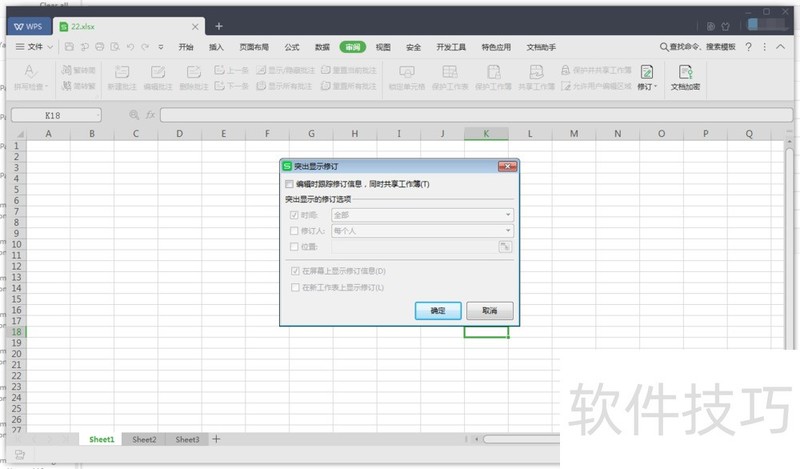Open the 文件 menu dropdown
This screenshot has width=800, height=469.
pyautogui.click(x=34, y=47)
